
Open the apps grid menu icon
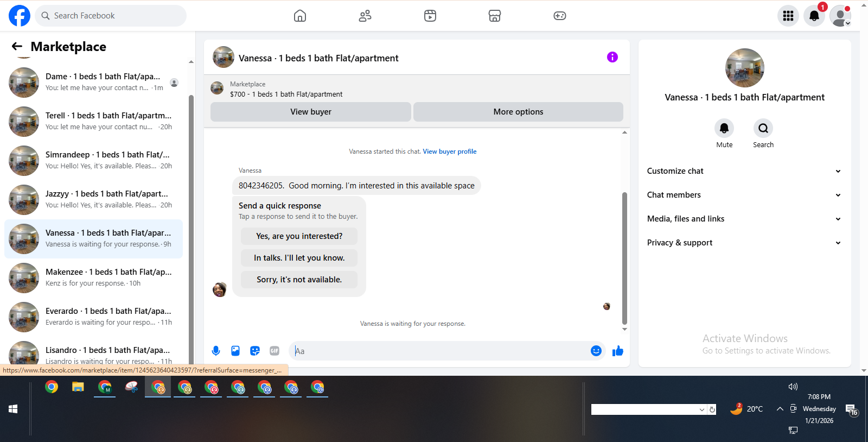point(788,16)
